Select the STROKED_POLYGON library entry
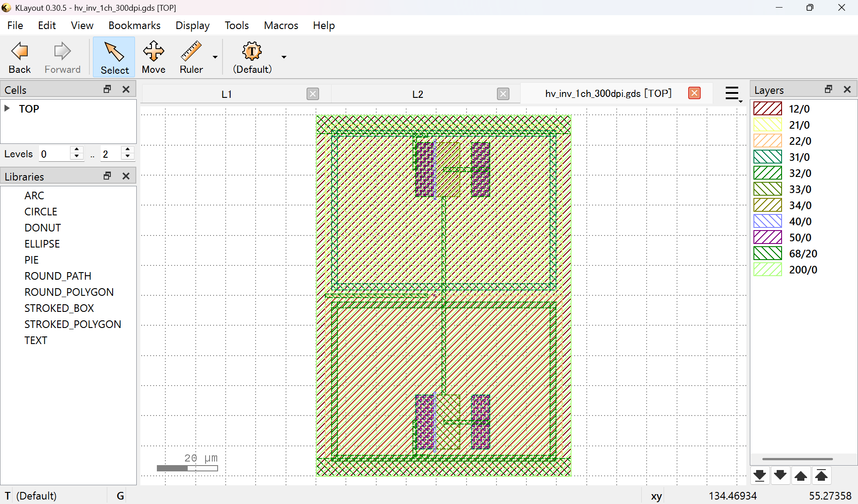Image resolution: width=858 pixels, height=504 pixels. tap(73, 324)
